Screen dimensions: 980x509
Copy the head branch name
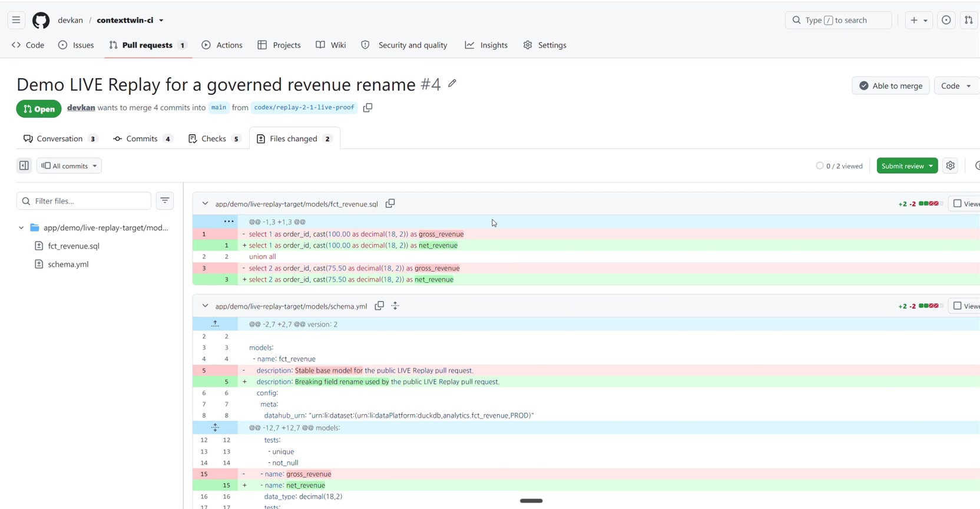point(368,108)
